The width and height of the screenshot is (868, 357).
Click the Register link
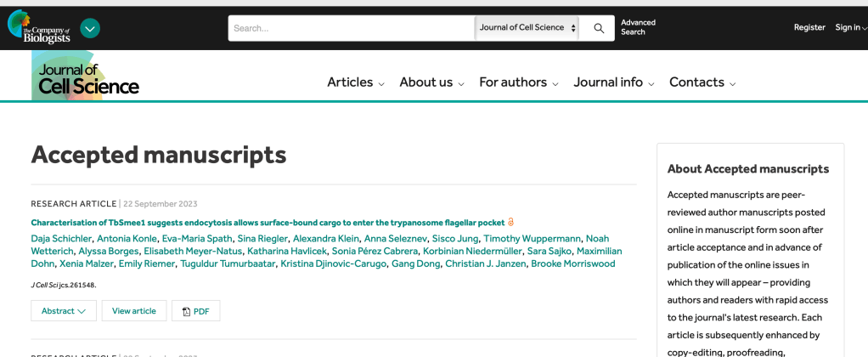(x=809, y=28)
